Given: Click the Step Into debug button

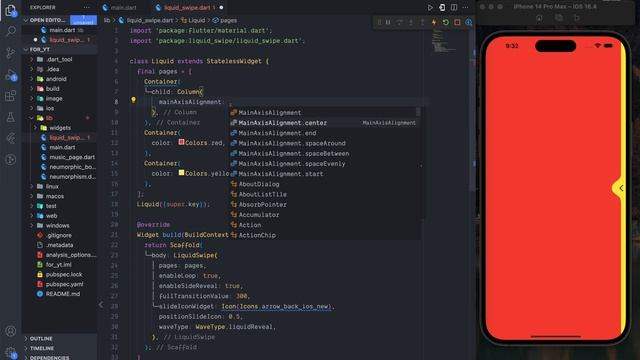Looking at the screenshot, I should tap(411, 22).
